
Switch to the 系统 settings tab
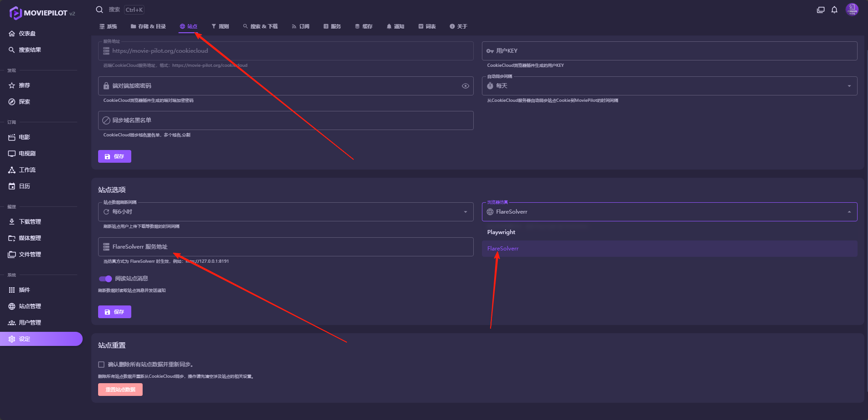tap(108, 26)
